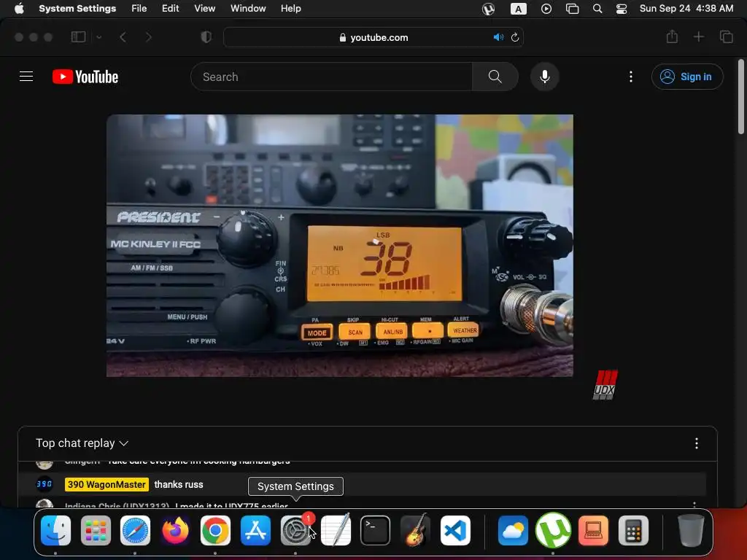
Task: Open the View menu
Action: [x=204, y=9]
